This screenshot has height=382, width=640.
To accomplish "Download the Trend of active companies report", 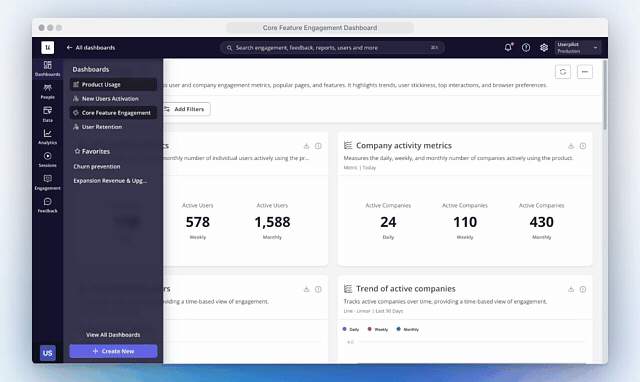I will point(571,289).
